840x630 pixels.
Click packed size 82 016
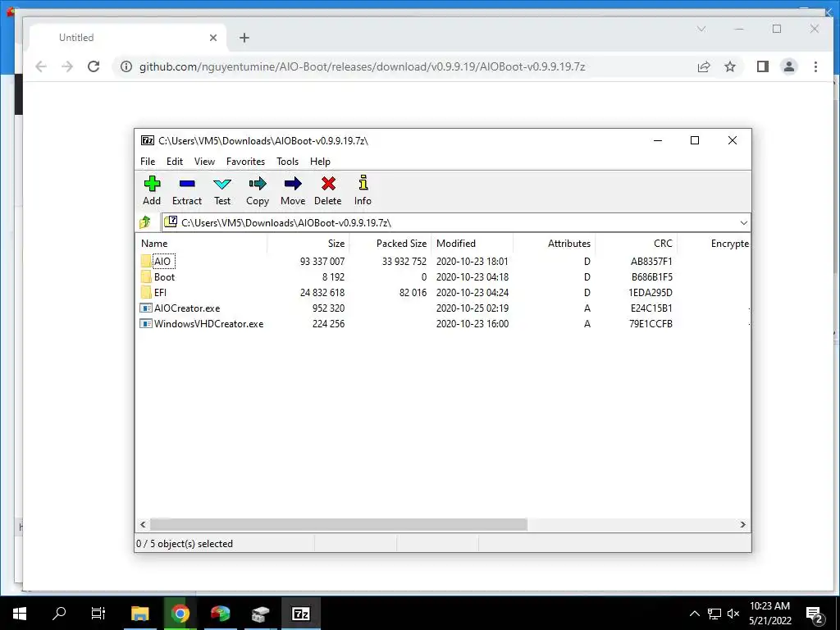(x=413, y=293)
